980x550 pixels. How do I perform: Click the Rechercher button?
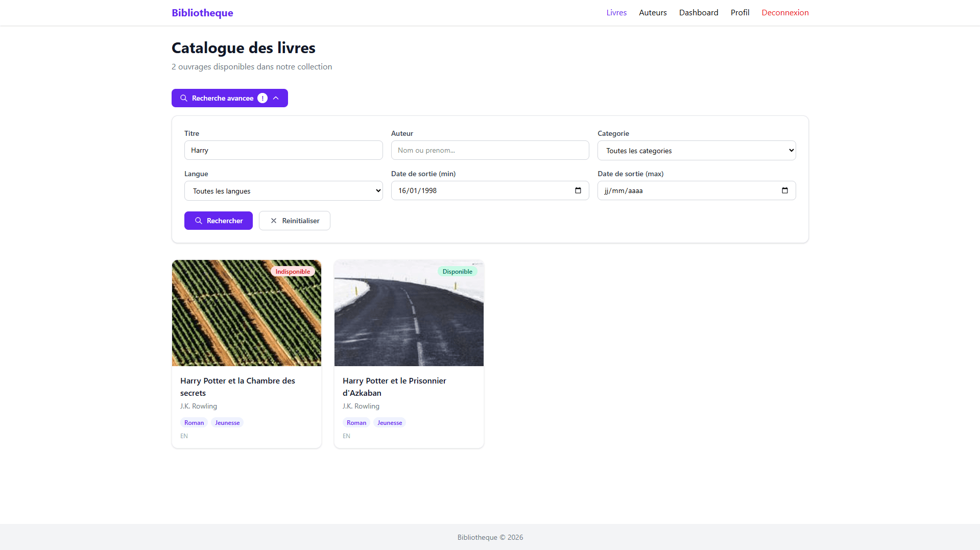[x=218, y=221]
